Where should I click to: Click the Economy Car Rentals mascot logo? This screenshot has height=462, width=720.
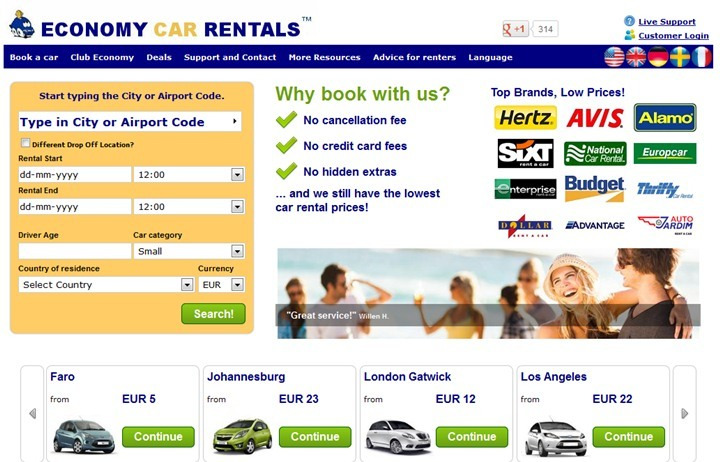(x=22, y=25)
